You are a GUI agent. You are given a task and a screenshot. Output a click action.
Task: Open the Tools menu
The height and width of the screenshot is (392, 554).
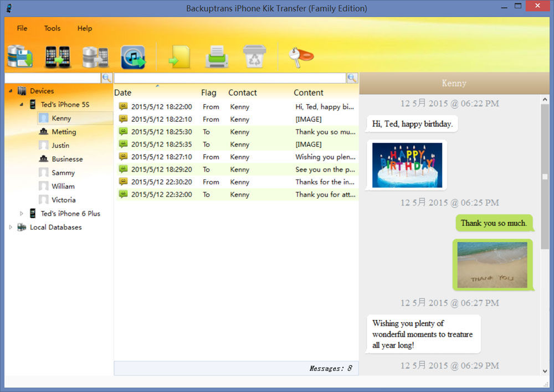(x=52, y=28)
